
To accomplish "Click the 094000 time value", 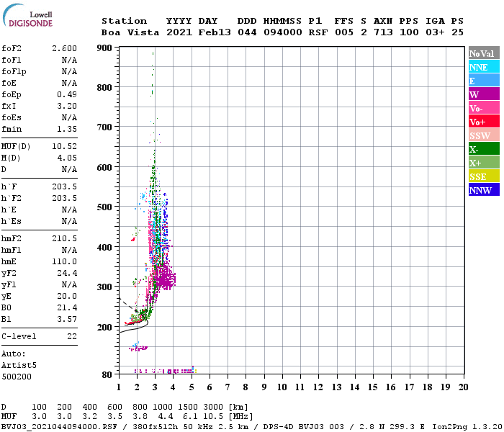I will click(283, 32).
